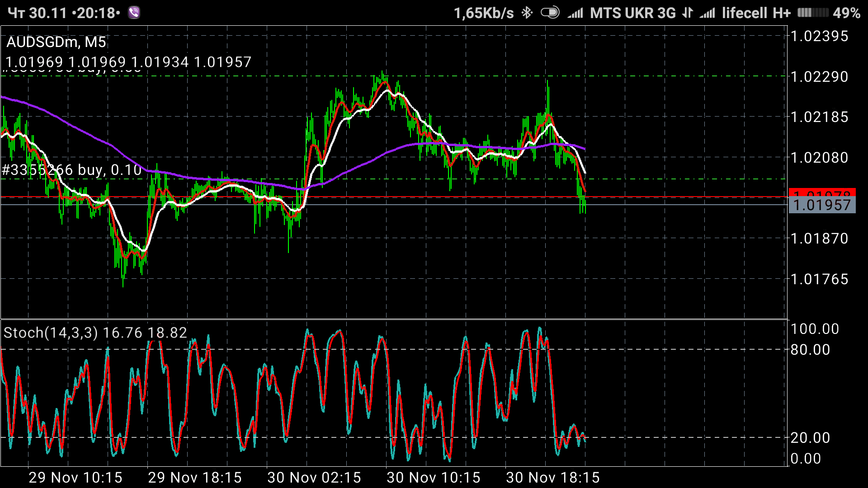The image size is (868, 488).
Task: Tap the Stoch(14,3,3) 16.76 18.82 indicator label
Action: [x=95, y=333]
